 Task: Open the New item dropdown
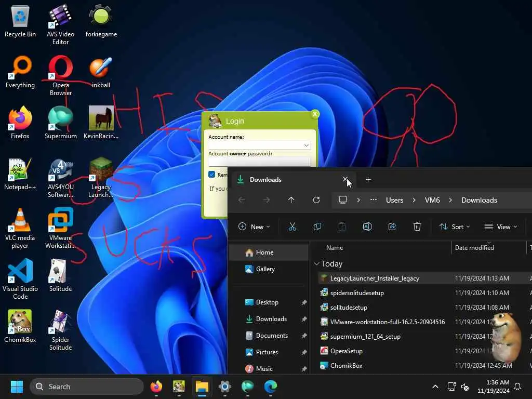tap(254, 227)
